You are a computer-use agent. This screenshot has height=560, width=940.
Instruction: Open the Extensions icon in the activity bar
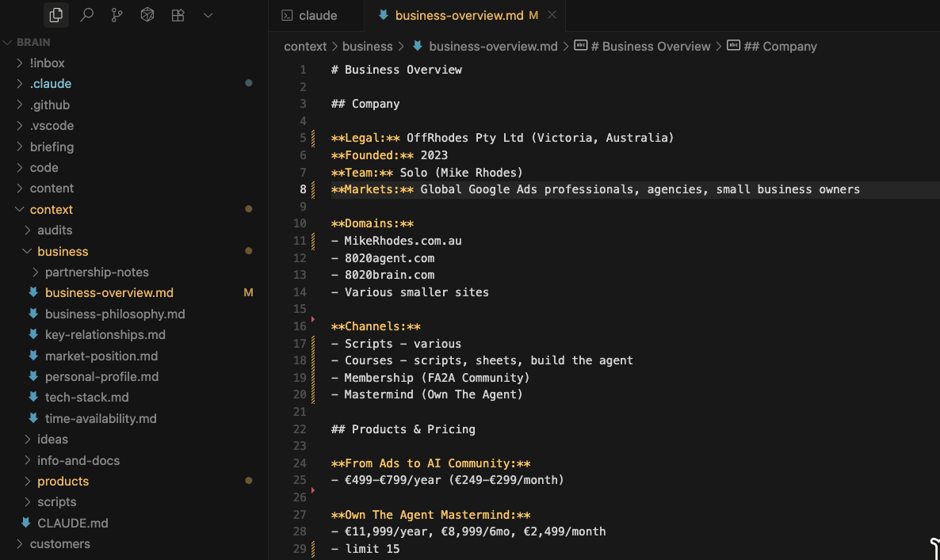[x=178, y=14]
